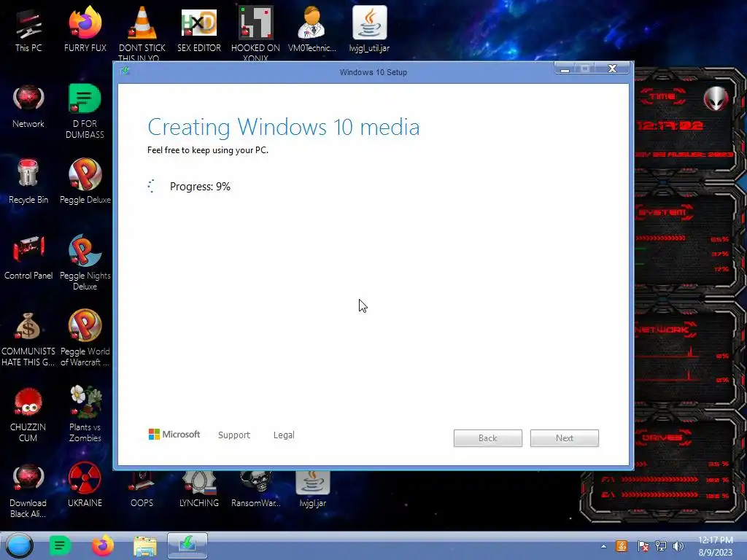Click the Java update tray icon
747x560 pixels.
click(622, 546)
